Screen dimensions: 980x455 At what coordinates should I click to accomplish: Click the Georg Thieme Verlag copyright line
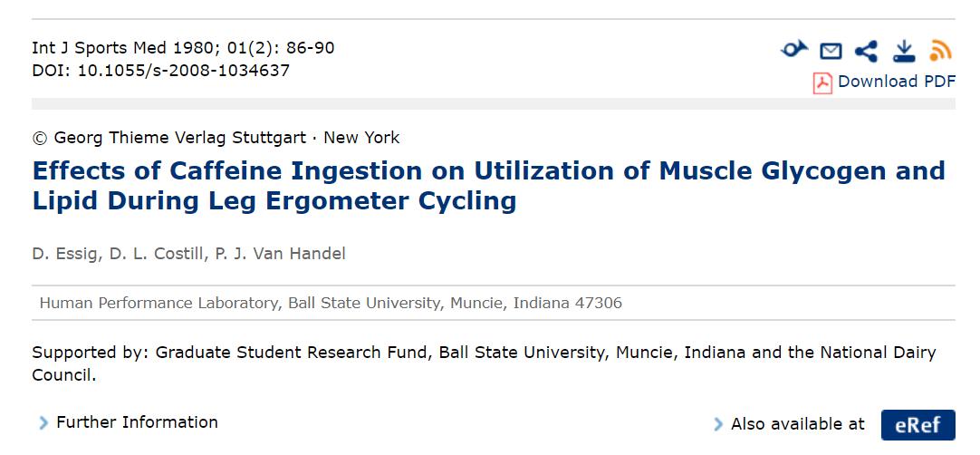[216, 138]
